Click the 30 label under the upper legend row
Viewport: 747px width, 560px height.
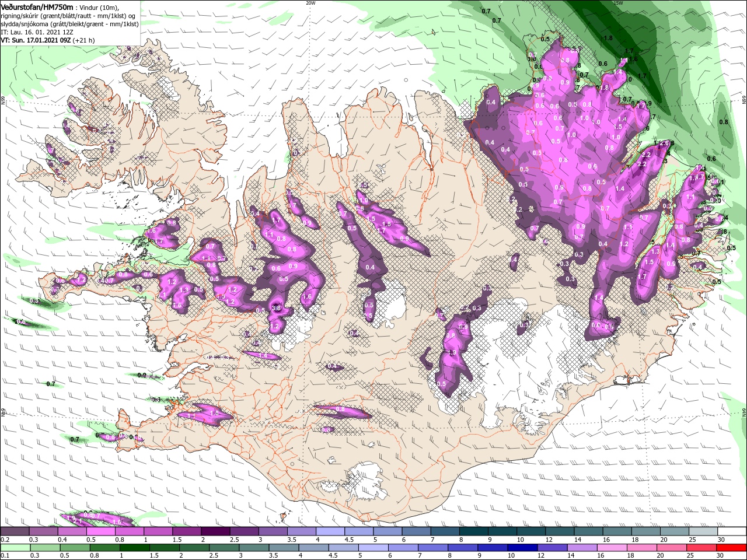(721, 540)
